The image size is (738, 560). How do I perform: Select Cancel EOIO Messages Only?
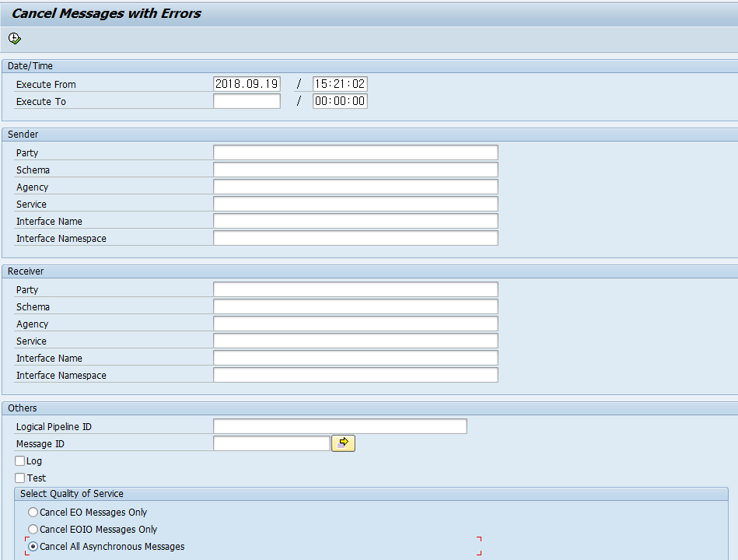click(33, 529)
